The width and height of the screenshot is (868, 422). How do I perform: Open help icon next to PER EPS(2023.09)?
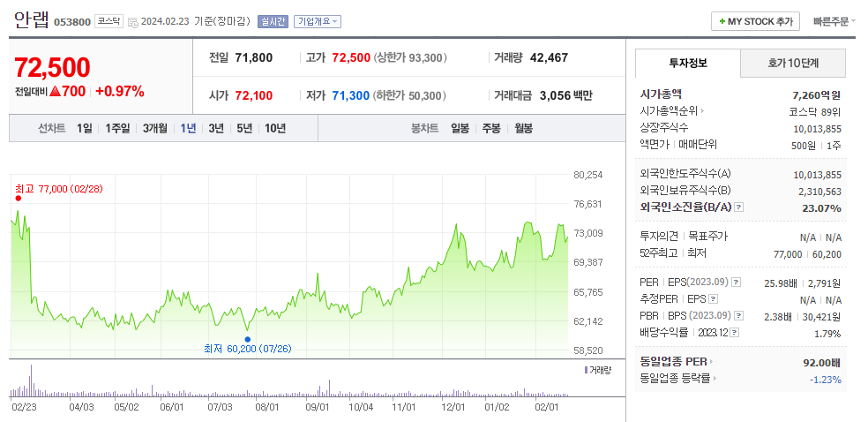coord(736,283)
